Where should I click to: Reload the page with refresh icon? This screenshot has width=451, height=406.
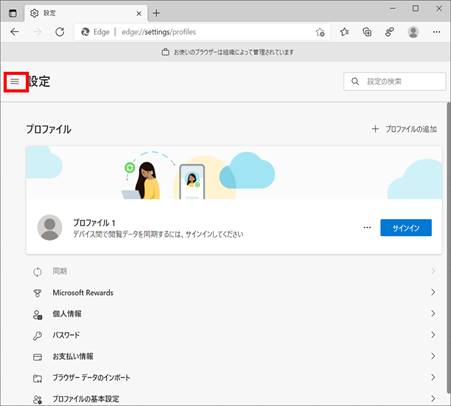pyautogui.click(x=60, y=32)
